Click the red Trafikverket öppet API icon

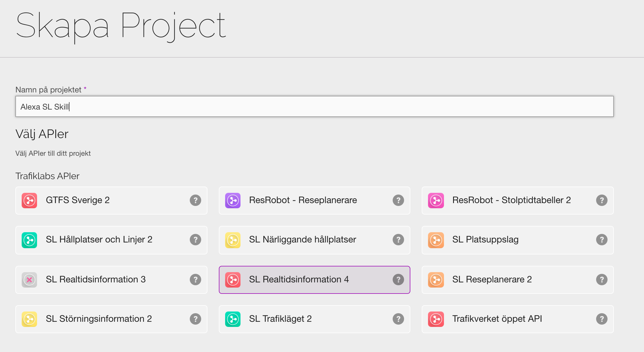tap(436, 319)
